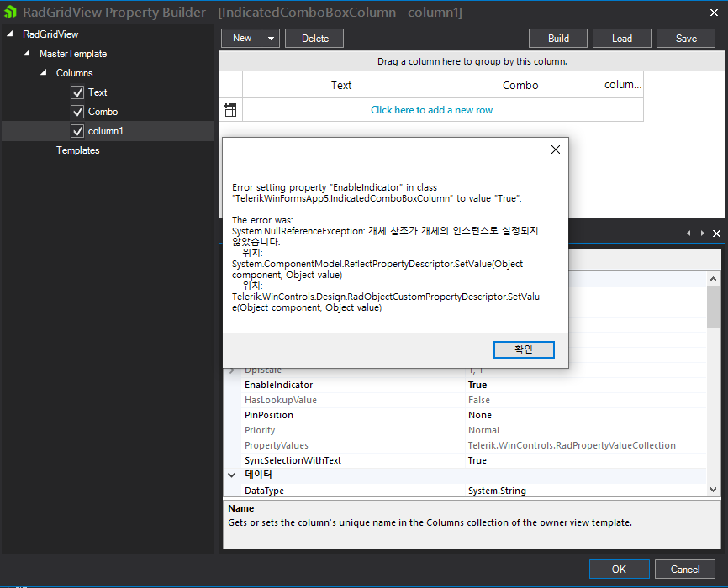Click 'Click here to add a new row'
Viewport: 728px width, 588px height.
[431, 110]
